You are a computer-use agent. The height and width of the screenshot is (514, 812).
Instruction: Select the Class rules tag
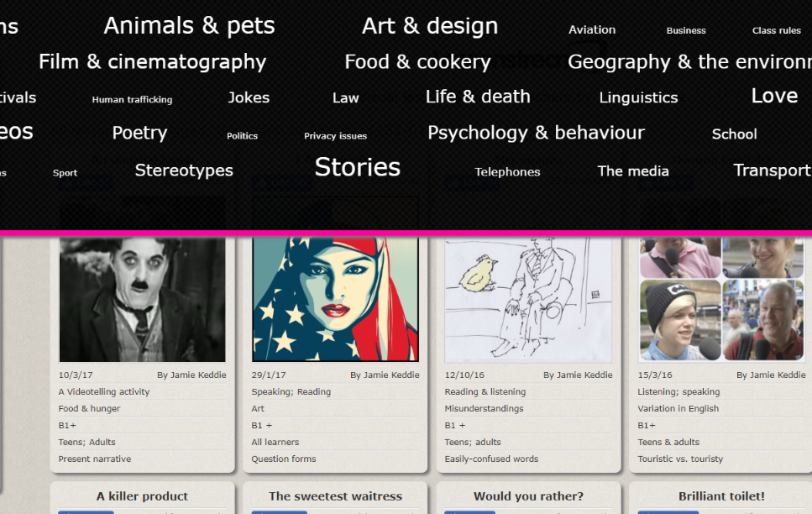point(776,30)
